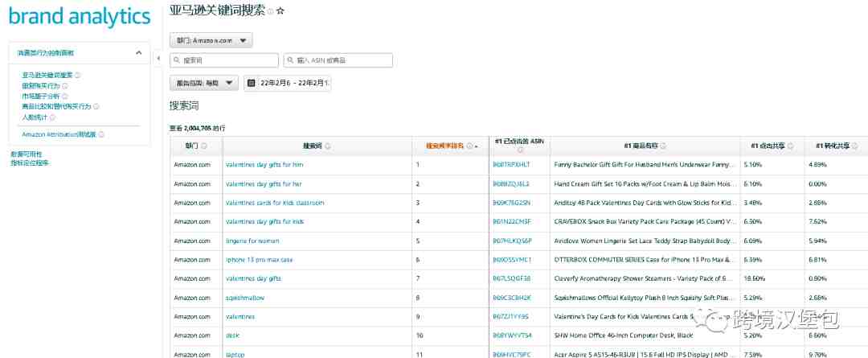868x358 pixels.
Task: Click the info icon next to 人数统计 in sidebar
Action: tap(52, 117)
